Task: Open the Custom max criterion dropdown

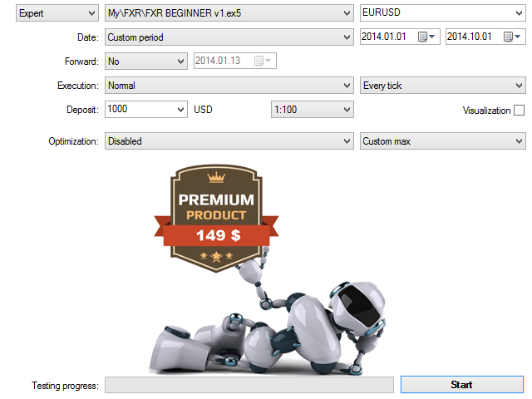Action: 443,140
